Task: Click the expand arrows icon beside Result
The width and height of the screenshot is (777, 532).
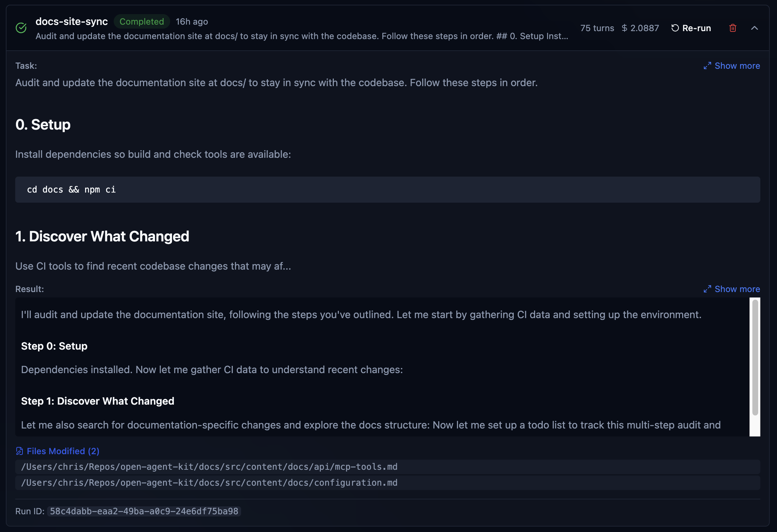Action: [x=707, y=289]
